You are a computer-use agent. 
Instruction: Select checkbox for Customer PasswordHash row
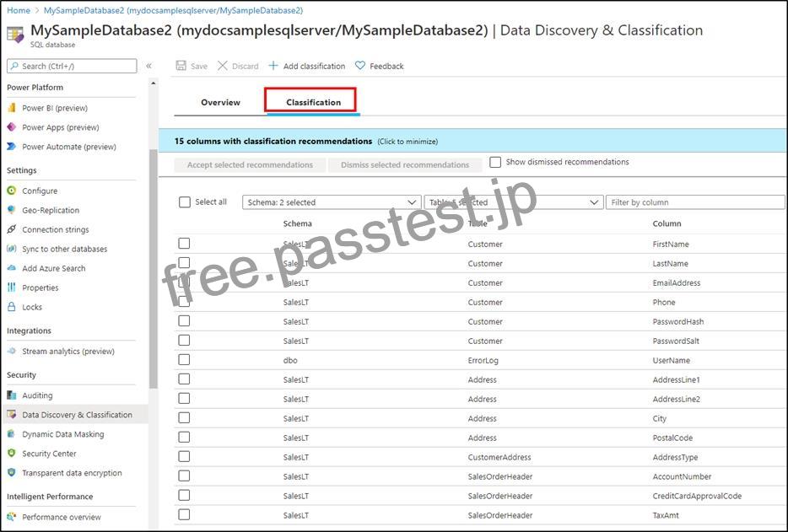coord(184,320)
